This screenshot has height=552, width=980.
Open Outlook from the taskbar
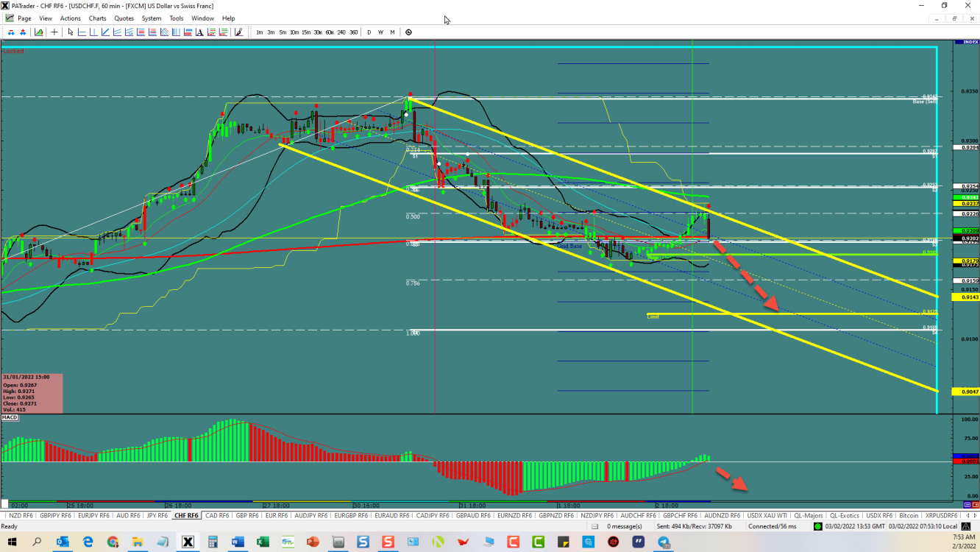point(63,542)
